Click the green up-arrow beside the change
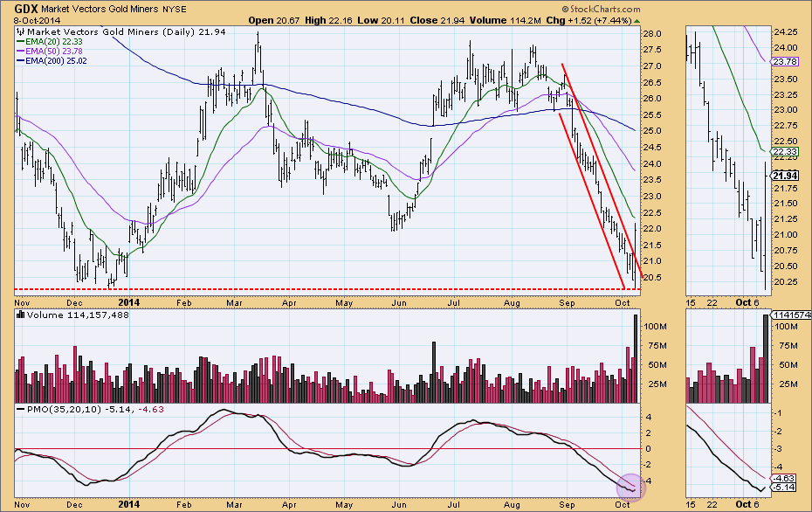 click(637, 21)
